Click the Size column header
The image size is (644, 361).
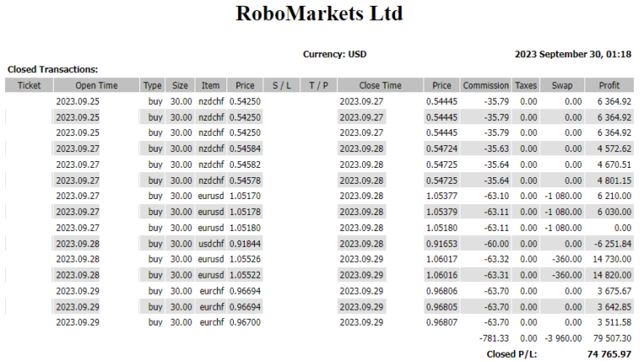180,86
